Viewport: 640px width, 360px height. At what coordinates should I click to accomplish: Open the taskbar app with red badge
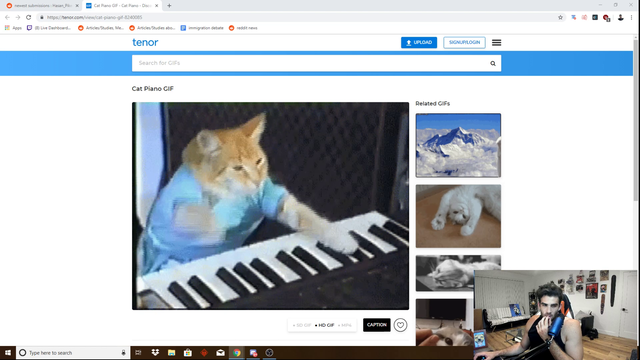pyautogui.click(x=253, y=353)
